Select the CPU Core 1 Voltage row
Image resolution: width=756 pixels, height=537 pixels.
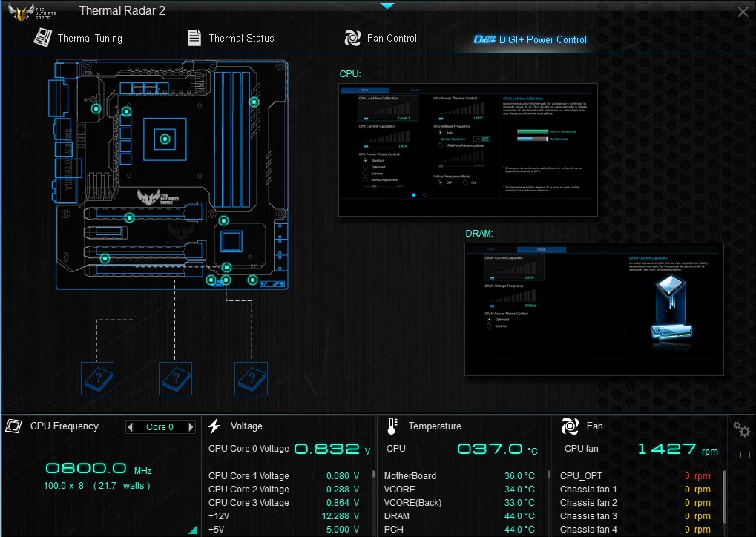coord(284,475)
